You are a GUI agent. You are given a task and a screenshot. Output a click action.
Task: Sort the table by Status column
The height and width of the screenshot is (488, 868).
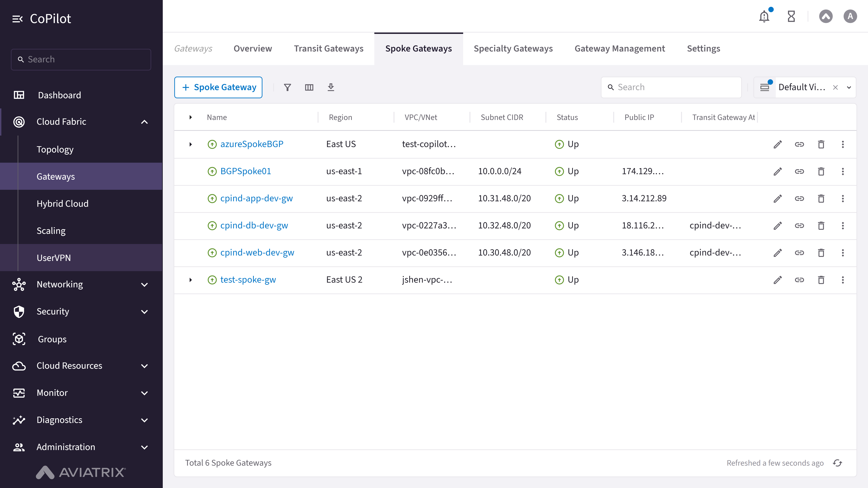(x=567, y=117)
